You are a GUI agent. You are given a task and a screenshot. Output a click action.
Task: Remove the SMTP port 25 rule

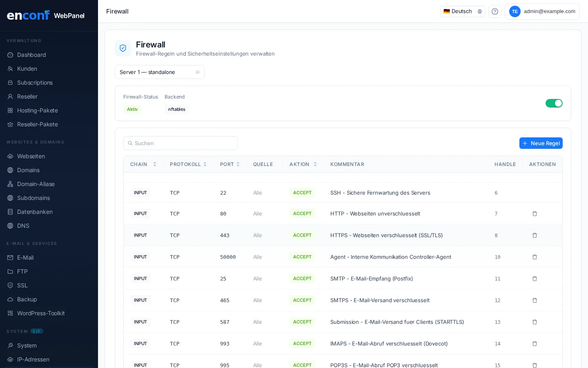coord(535,279)
